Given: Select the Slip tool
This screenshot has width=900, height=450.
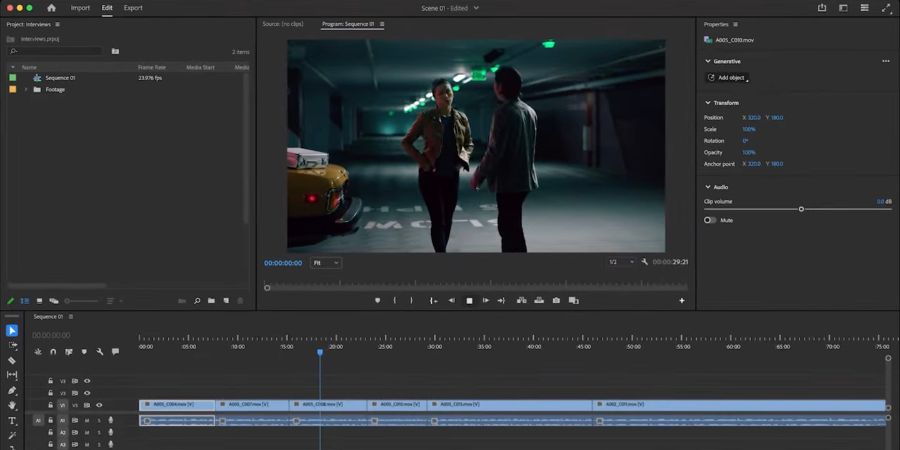Looking at the screenshot, I should (12, 375).
